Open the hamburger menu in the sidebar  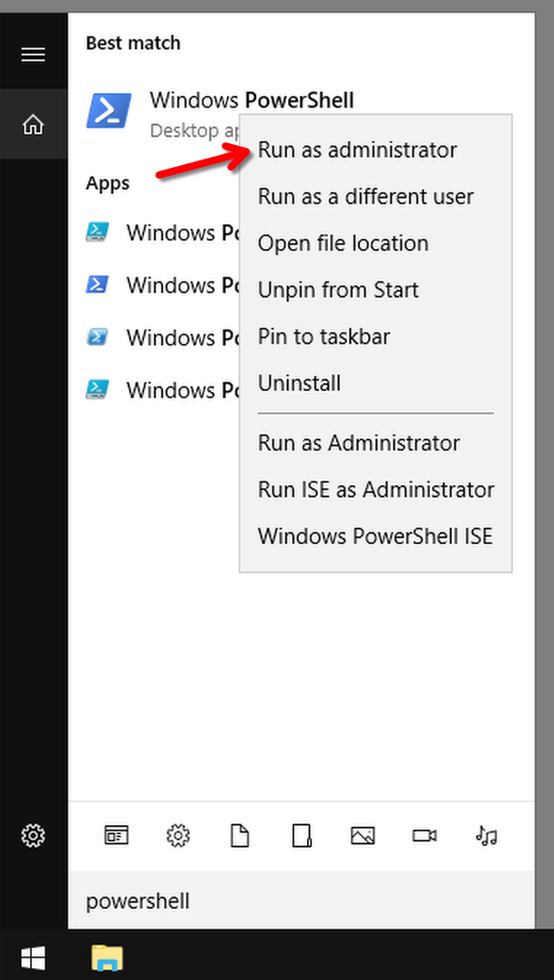click(x=33, y=56)
